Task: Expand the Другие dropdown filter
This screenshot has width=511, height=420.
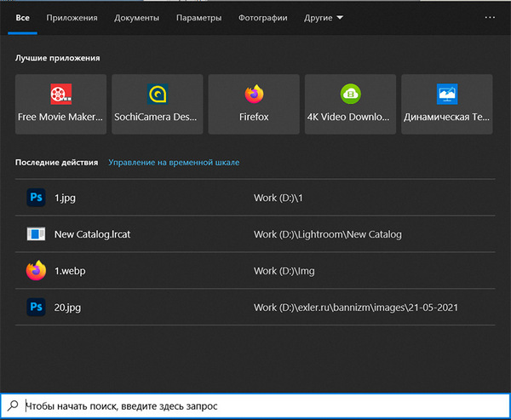Action: tap(324, 17)
